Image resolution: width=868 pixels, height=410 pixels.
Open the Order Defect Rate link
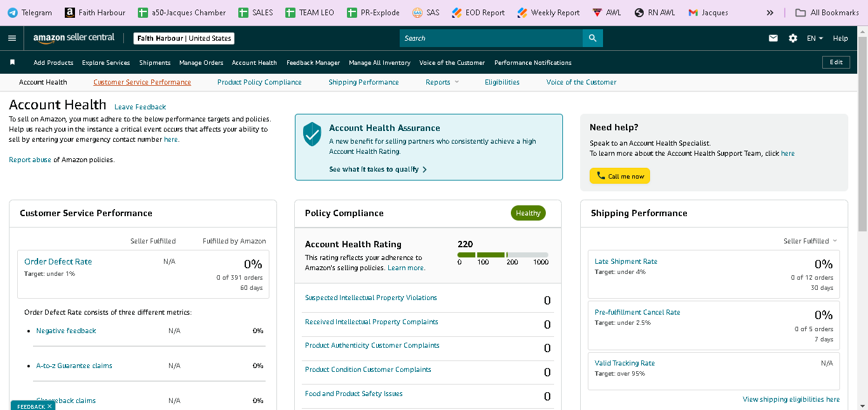[58, 261]
